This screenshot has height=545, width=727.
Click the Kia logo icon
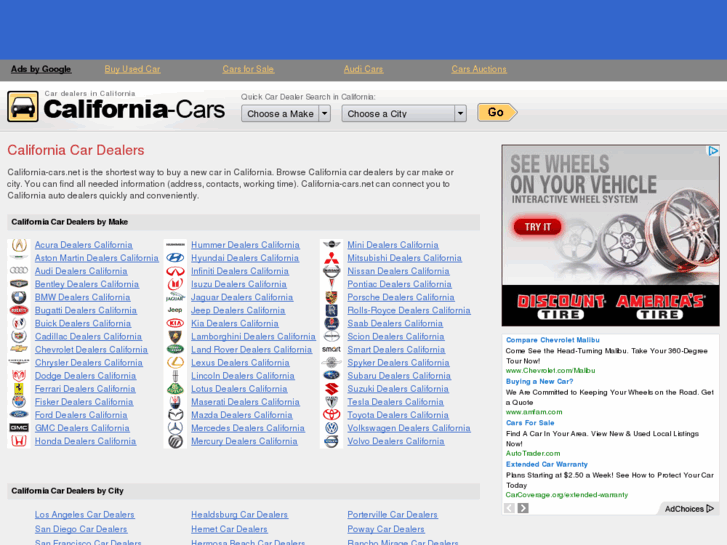[x=175, y=323]
